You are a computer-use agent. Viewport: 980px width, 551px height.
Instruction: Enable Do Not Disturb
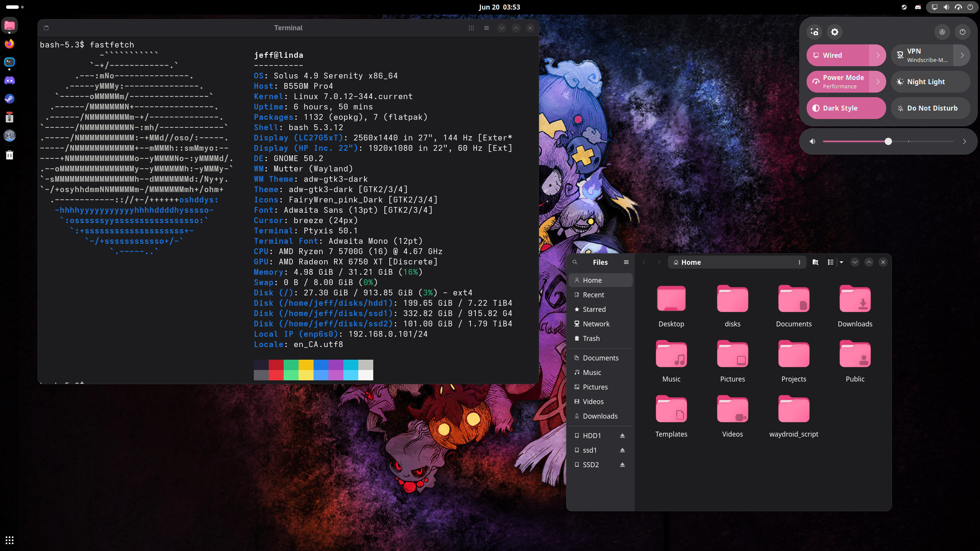pyautogui.click(x=931, y=108)
